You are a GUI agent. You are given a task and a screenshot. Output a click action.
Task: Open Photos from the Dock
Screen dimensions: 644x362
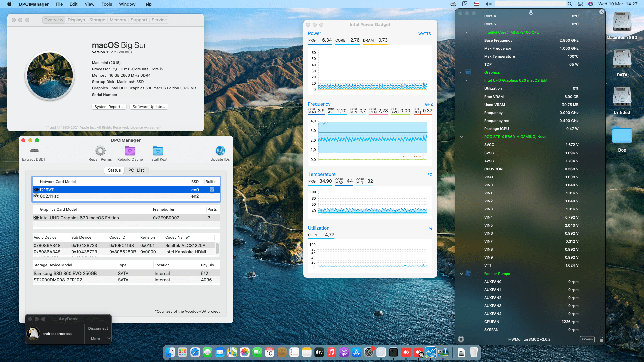(245, 352)
